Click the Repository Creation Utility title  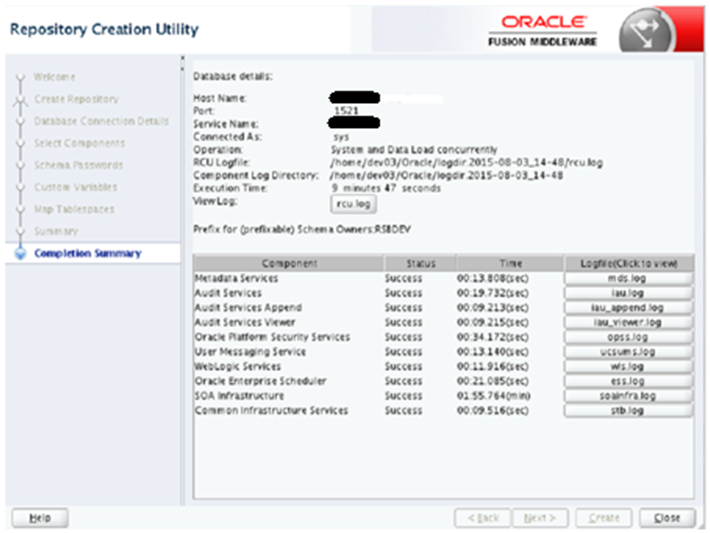104,29
